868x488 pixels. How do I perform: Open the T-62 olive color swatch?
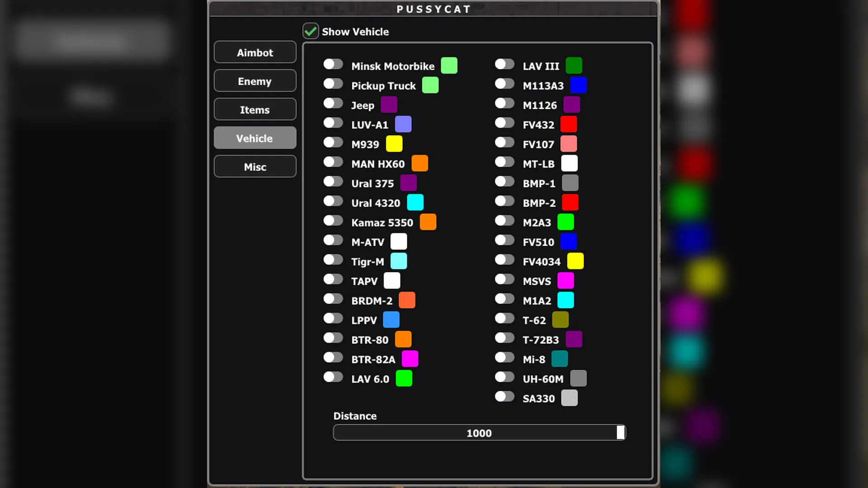561,320
